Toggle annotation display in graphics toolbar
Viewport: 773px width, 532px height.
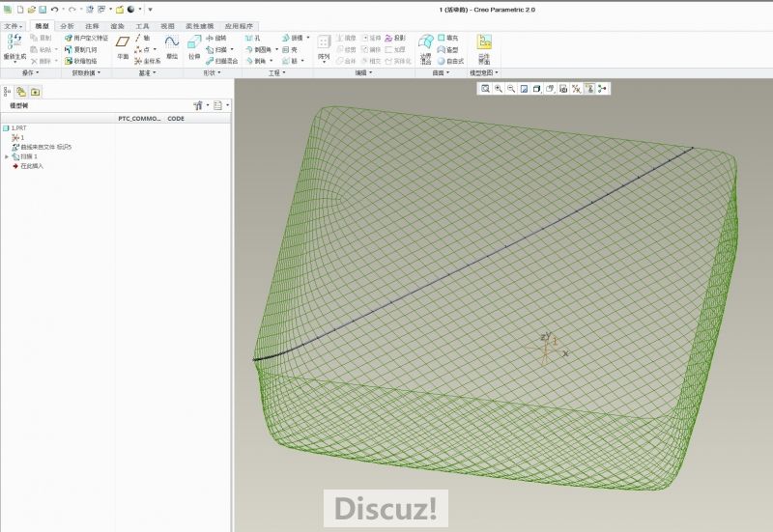pyautogui.click(x=589, y=89)
